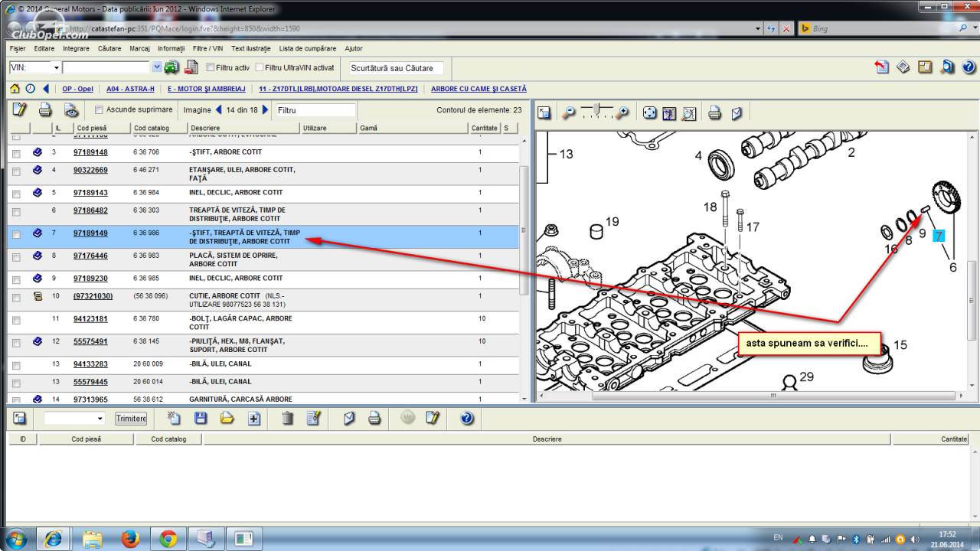Open Chrome from the Windows taskbar
This screenshot has width=980, height=551.
(168, 539)
